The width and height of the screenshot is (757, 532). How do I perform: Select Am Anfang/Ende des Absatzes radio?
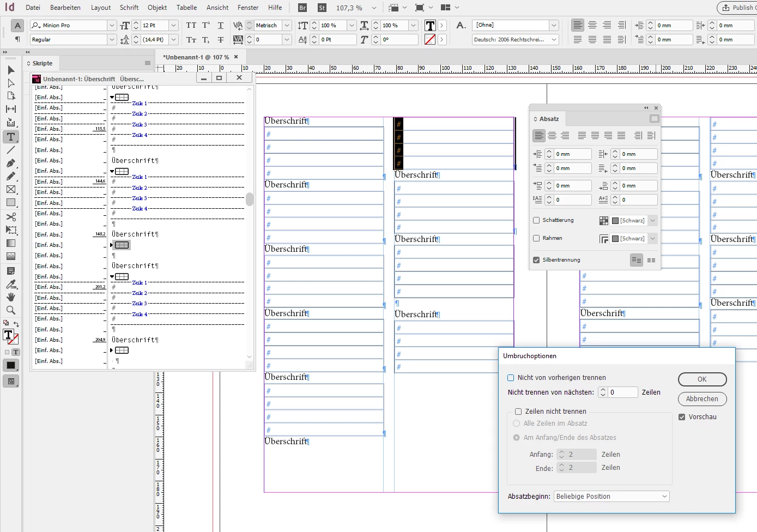(517, 438)
